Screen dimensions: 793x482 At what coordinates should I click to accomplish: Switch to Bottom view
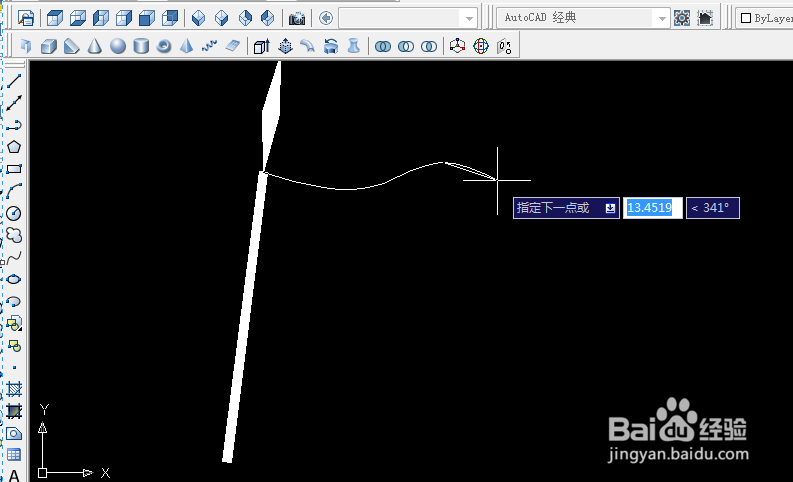pos(77,18)
